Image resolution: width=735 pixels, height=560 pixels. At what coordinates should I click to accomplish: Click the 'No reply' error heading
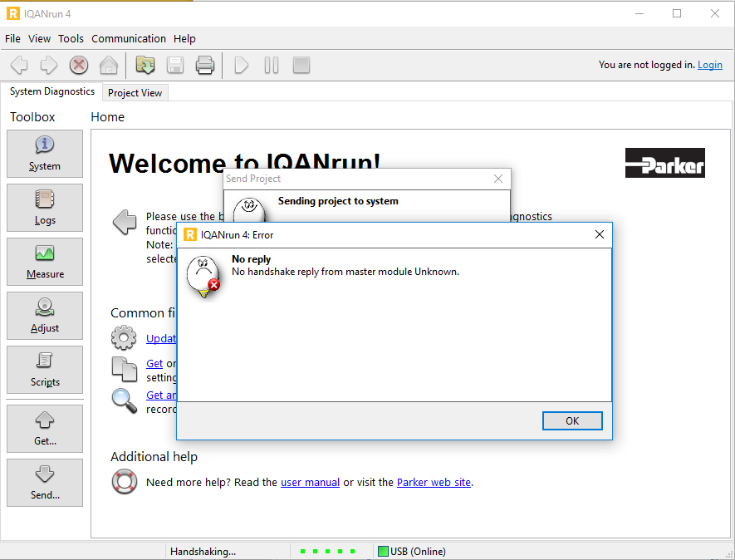pos(252,259)
